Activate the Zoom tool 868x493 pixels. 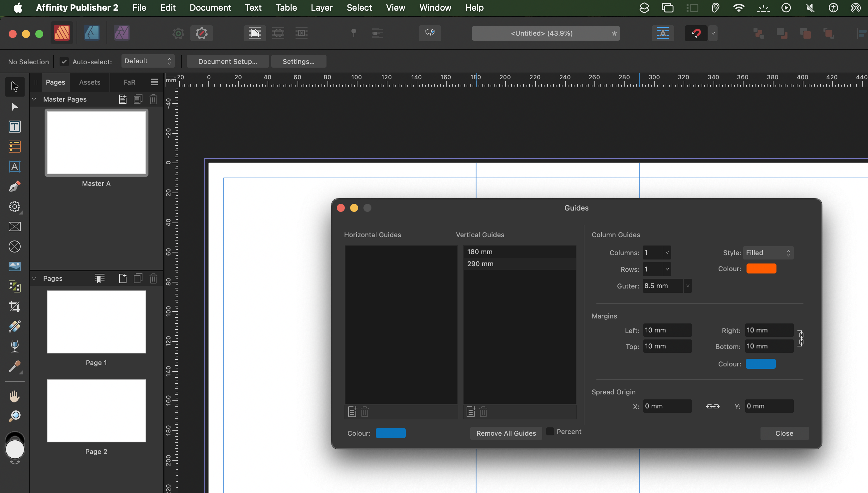click(15, 416)
